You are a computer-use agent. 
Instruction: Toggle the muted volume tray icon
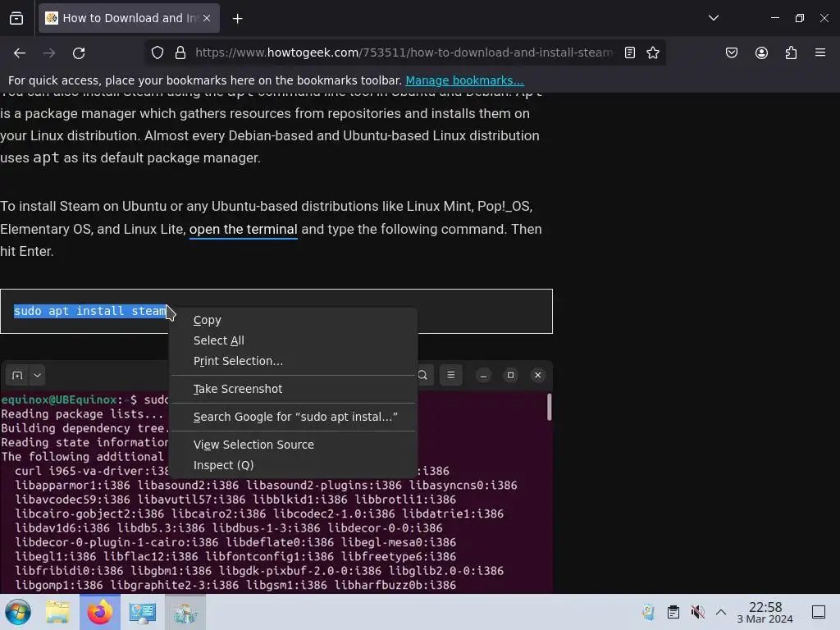pos(697,612)
